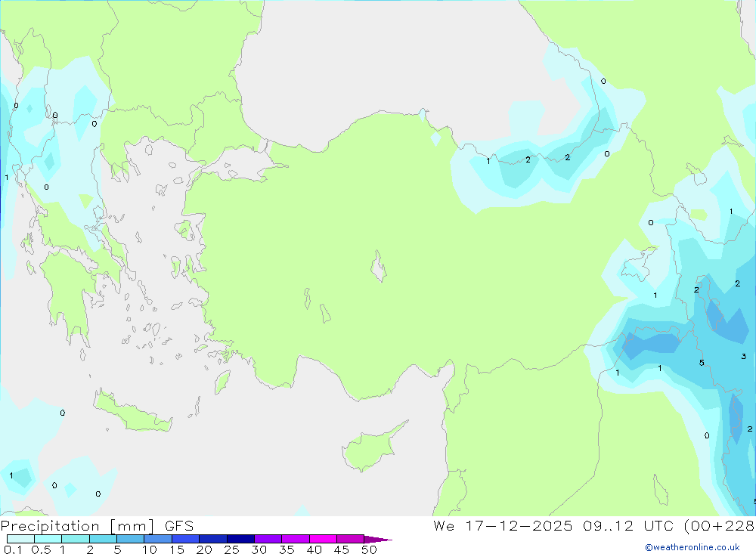The height and width of the screenshot is (554, 756).
Task: Click the '15' legend scale label
Action: click(177, 549)
